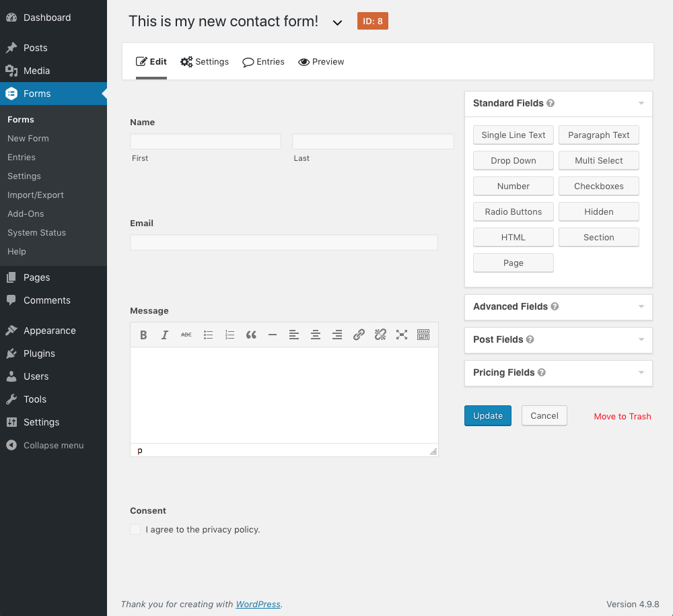The image size is (673, 616).
Task: Collapse the Standard Fields panel
Action: click(640, 103)
